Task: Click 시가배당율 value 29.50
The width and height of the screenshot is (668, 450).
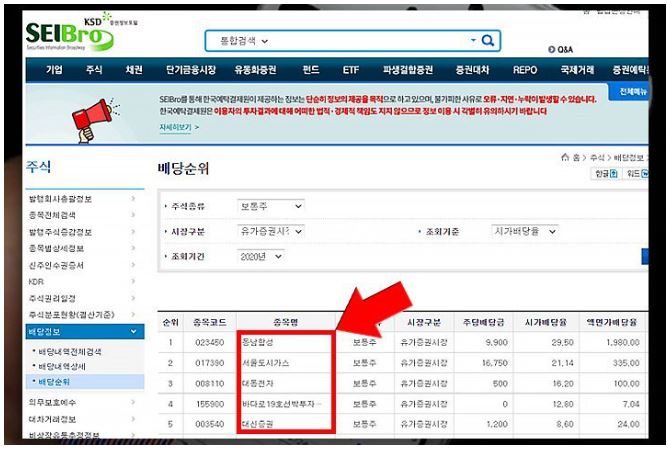Action: pos(562,342)
